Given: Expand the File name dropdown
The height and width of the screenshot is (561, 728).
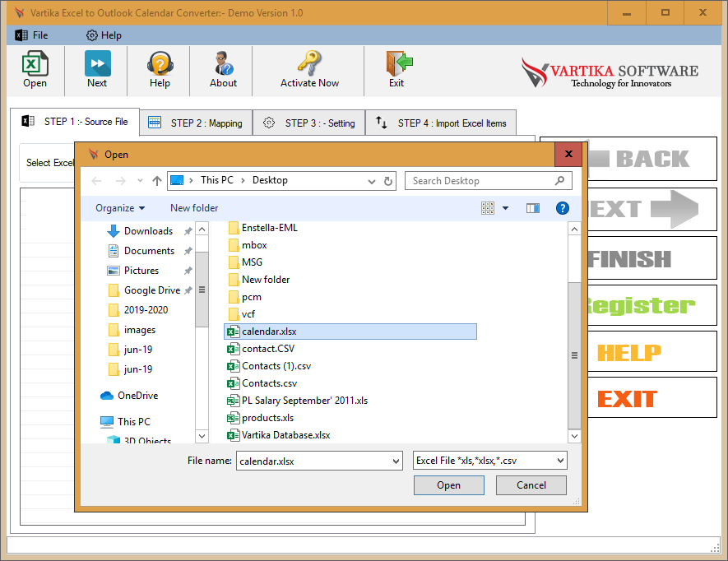Looking at the screenshot, I should 396,461.
